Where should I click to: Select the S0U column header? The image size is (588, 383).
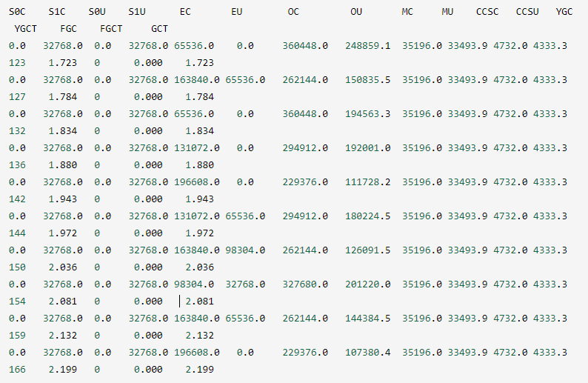coord(97,12)
